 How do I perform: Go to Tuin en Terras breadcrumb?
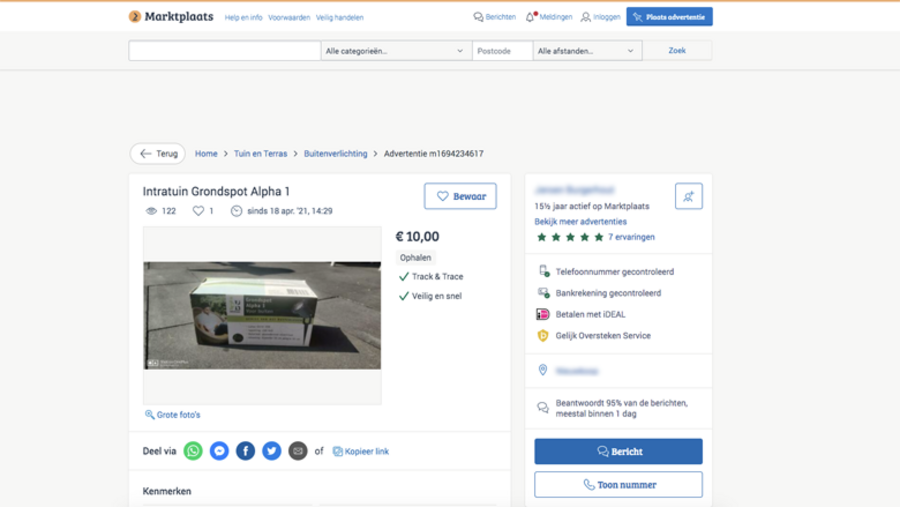(261, 153)
